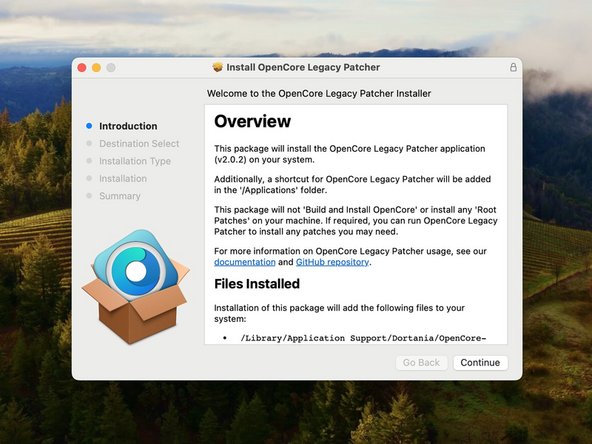Close the installer with red button

tap(82, 68)
